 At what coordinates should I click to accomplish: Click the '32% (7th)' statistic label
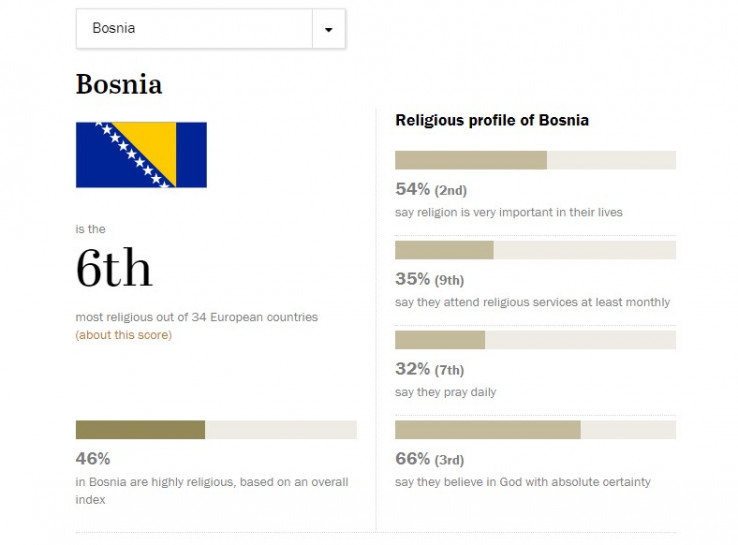430,370
